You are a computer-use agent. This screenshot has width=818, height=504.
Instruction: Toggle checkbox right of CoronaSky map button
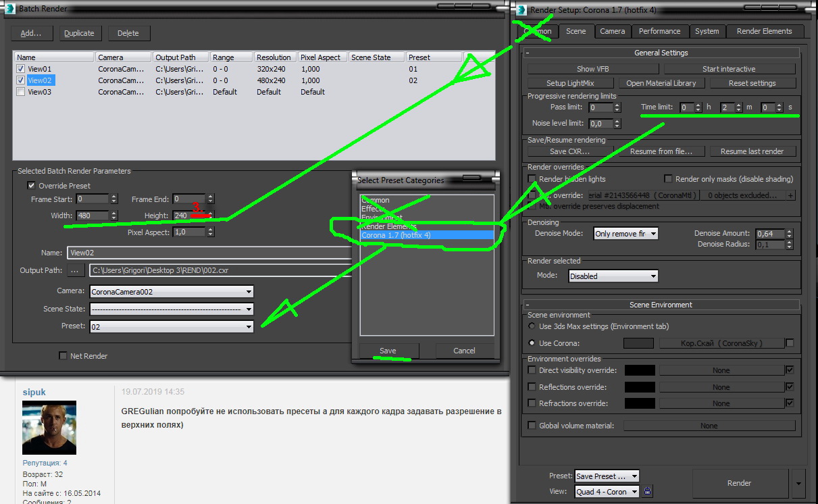790,343
